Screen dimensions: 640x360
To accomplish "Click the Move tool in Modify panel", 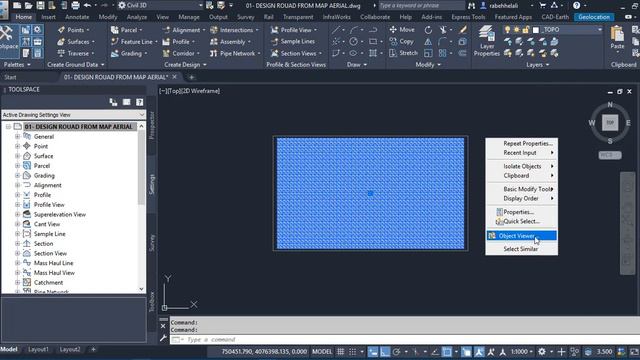I will pos(402,30).
